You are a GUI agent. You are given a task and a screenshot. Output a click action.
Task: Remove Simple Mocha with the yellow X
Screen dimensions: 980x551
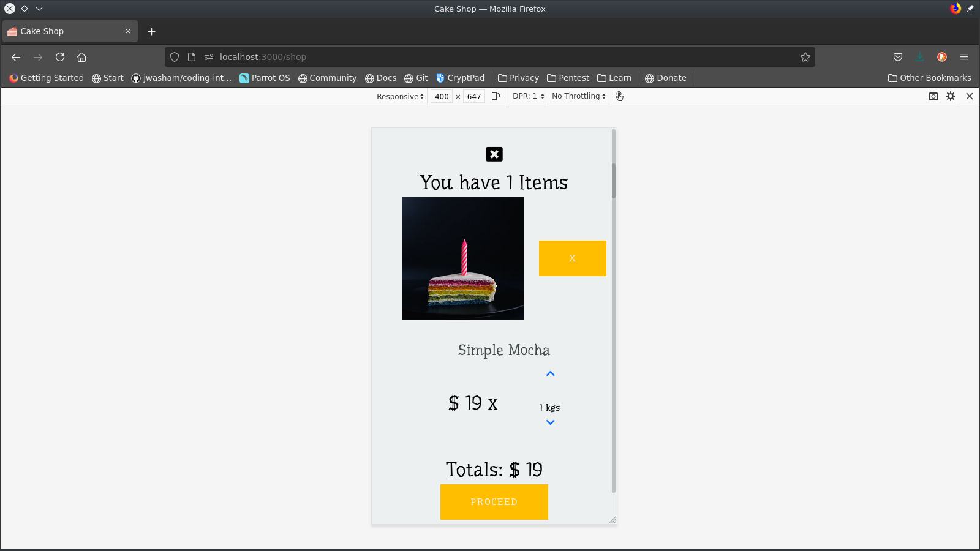pos(571,258)
